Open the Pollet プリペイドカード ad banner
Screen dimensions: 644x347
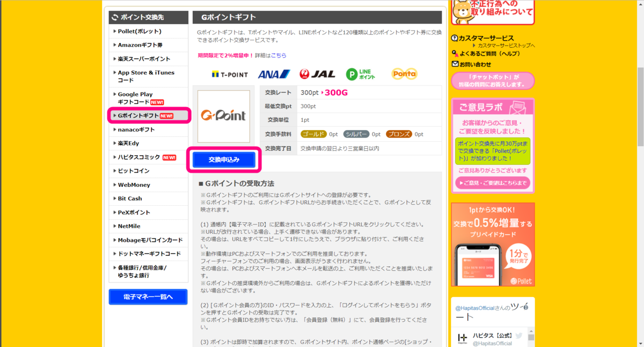click(x=493, y=244)
